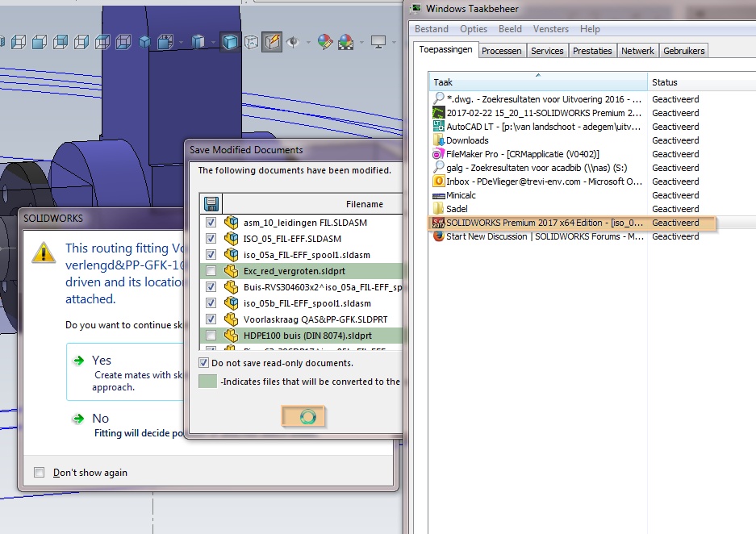This screenshot has width=756, height=534.
Task: Switch to the Prestaties tab
Action: [592, 51]
